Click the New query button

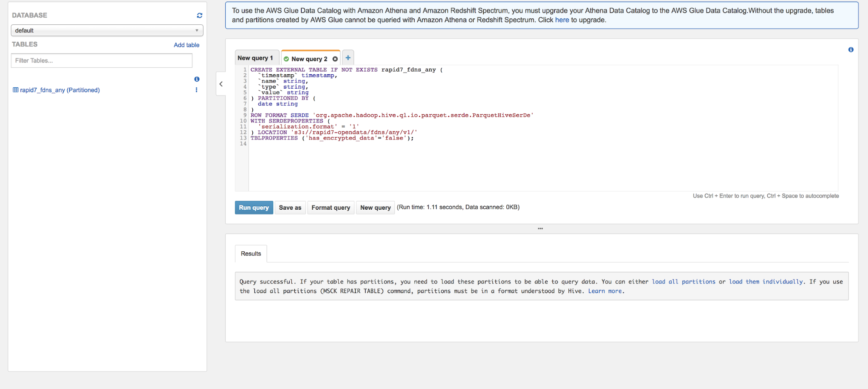pos(375,208)
